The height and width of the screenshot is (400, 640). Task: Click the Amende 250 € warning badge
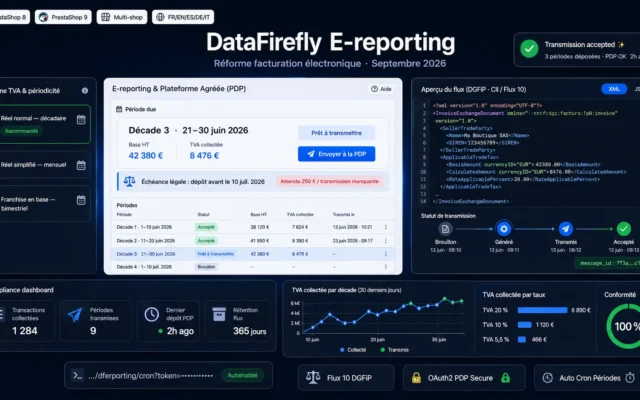[329, 181]
